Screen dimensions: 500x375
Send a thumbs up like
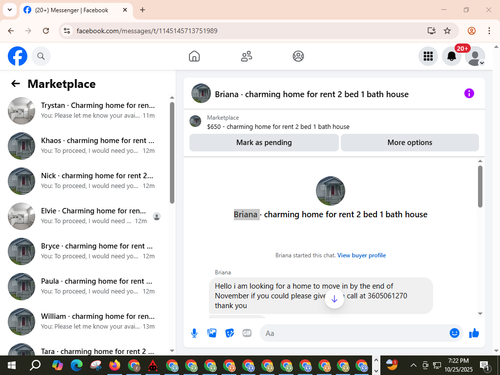[474, 333]
